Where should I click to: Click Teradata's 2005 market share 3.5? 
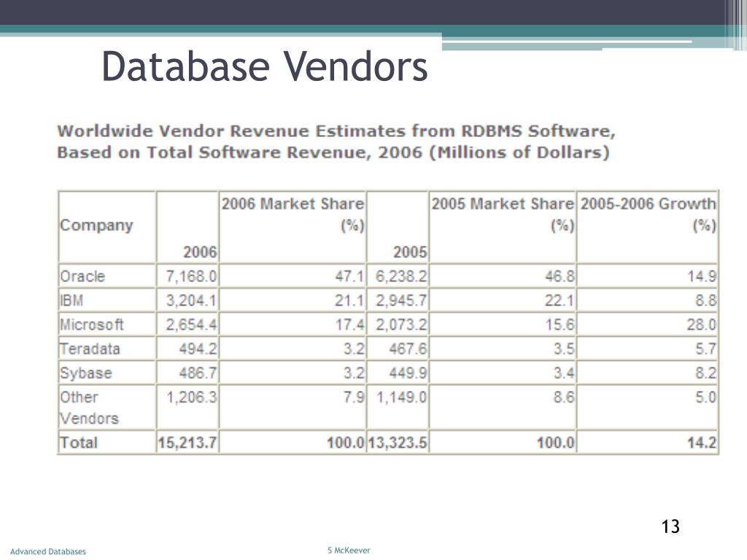click(564, 349)
